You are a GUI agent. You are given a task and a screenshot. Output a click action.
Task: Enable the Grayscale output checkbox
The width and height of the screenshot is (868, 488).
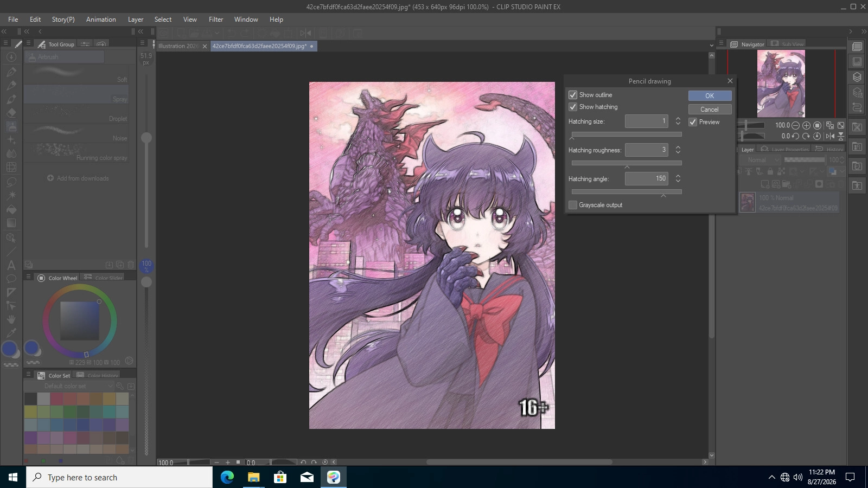573,205
